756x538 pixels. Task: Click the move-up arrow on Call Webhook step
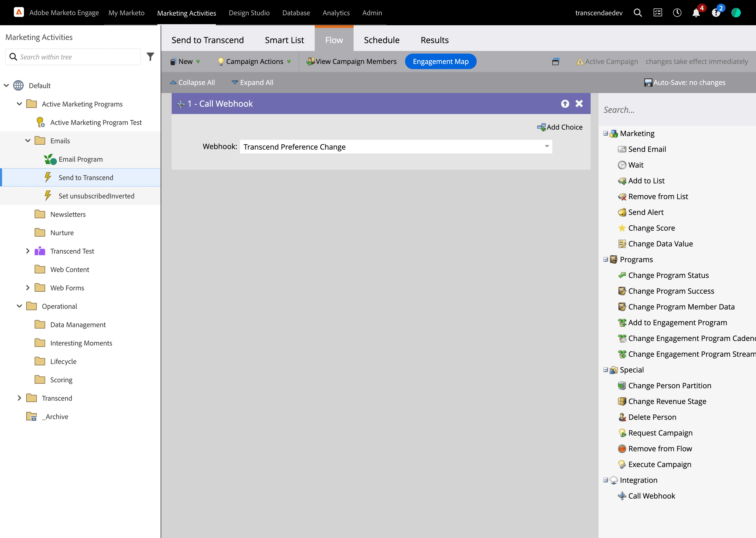pyautogui.click(x=565, y=104)
